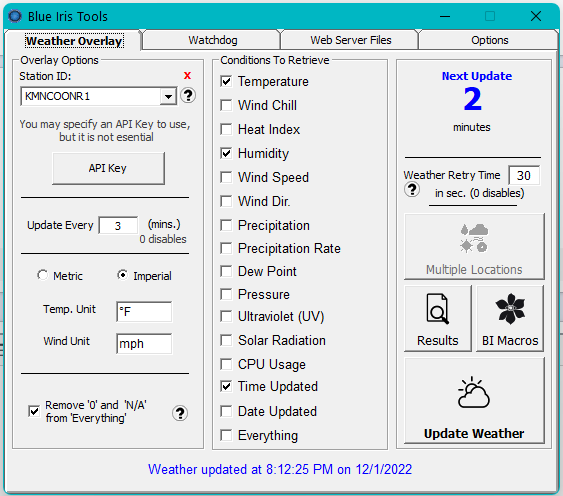Viewport: 563px width, 496px height.
Task: Click the Station ID text box KMNCOONR1
Action: 90,96
